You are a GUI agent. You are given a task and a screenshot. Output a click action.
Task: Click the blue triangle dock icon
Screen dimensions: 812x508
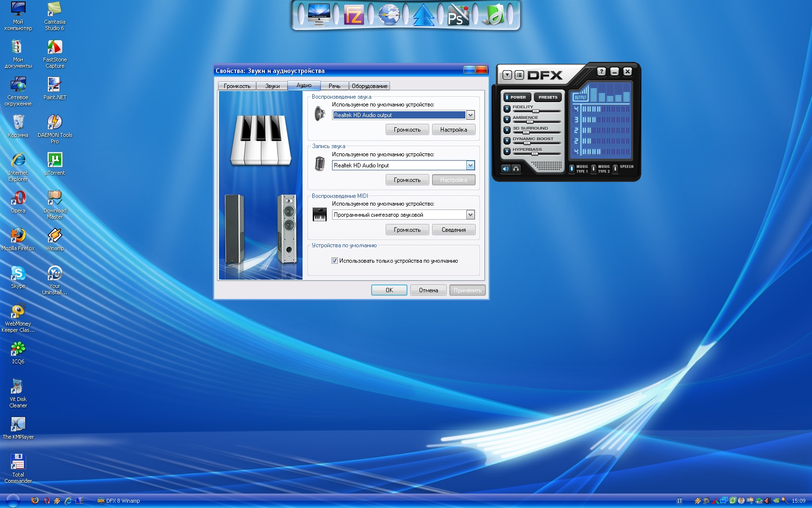[424, 15]
